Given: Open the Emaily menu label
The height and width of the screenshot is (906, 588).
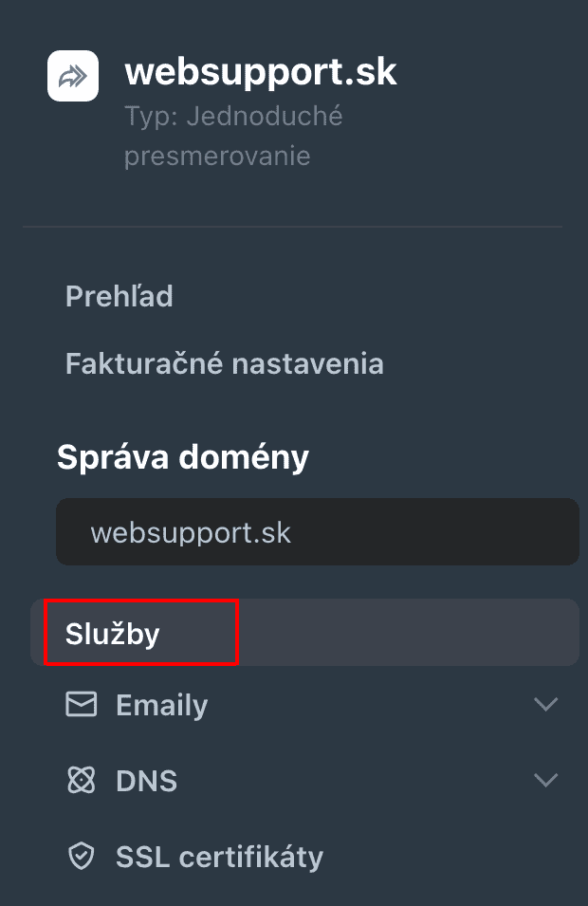Looking at the screenshot, I should [162, 706].
